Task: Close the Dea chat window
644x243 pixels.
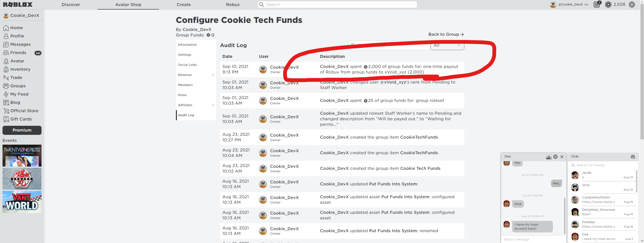Action: (x=562, y=157)
